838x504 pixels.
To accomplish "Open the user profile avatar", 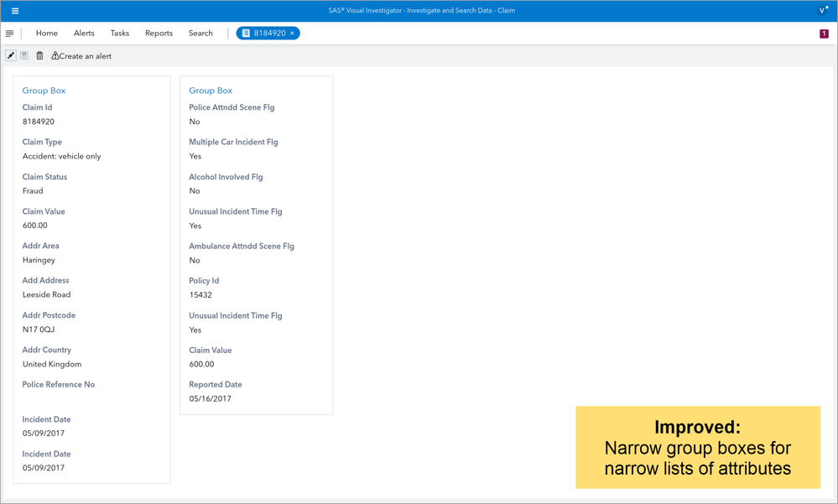I will 823,11.
